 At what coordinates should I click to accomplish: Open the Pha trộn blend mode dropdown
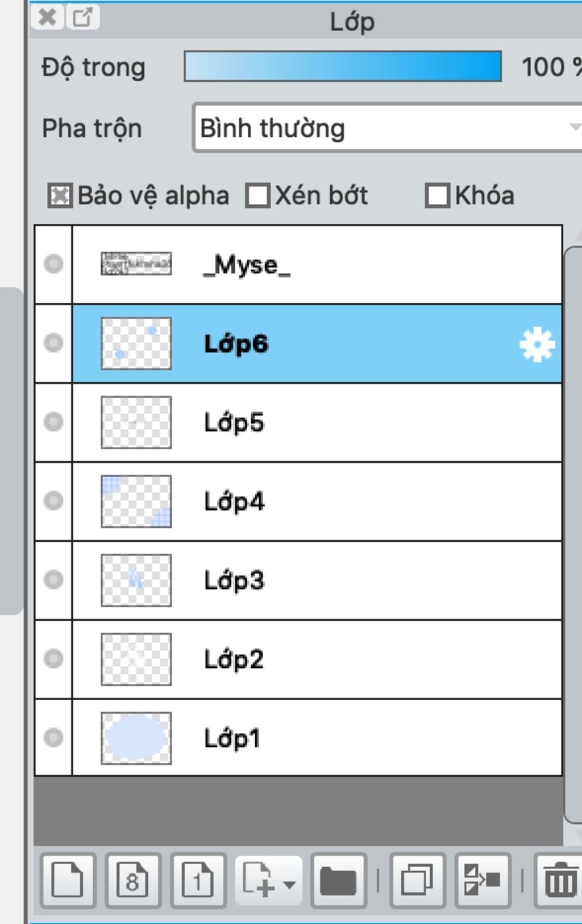click(x=389, y=128)
